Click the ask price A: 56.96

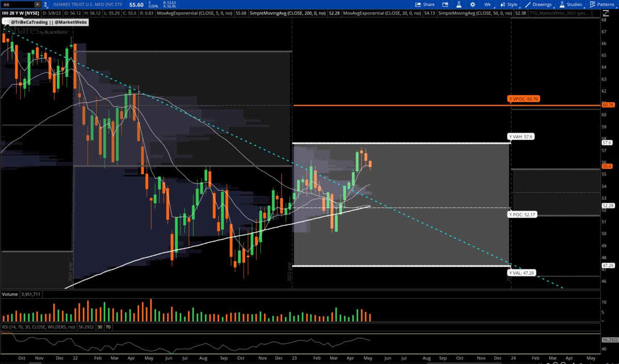[169, 7]
